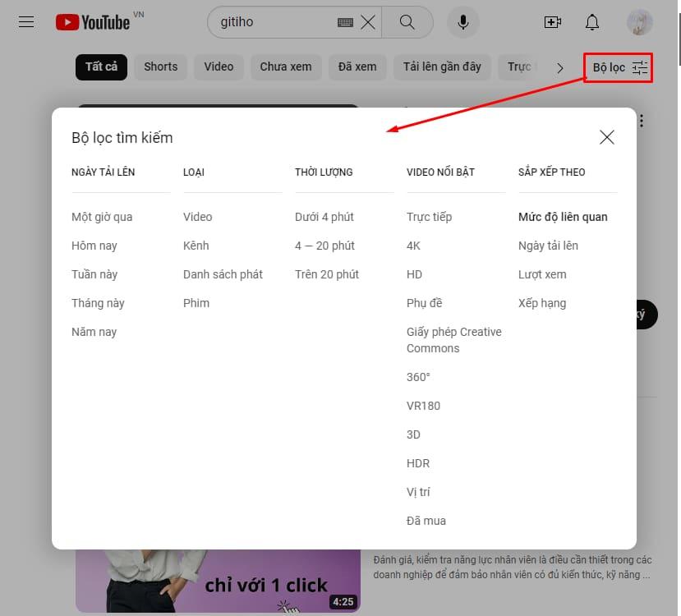
Task: Choose type Phim
Action: pos(196,303)
